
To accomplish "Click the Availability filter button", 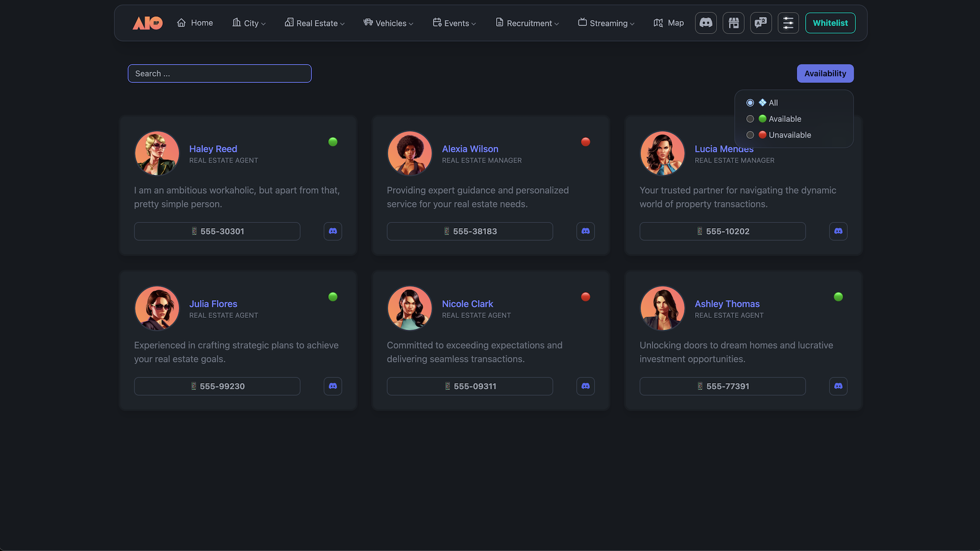I will click(x=825, y=73).
